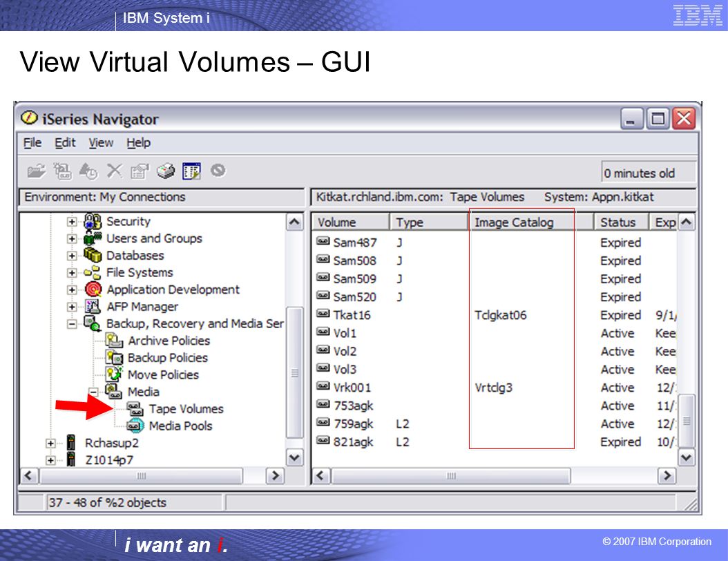Click the tape icon next to Vrk001
728x561 pixels.
(323, 386)
